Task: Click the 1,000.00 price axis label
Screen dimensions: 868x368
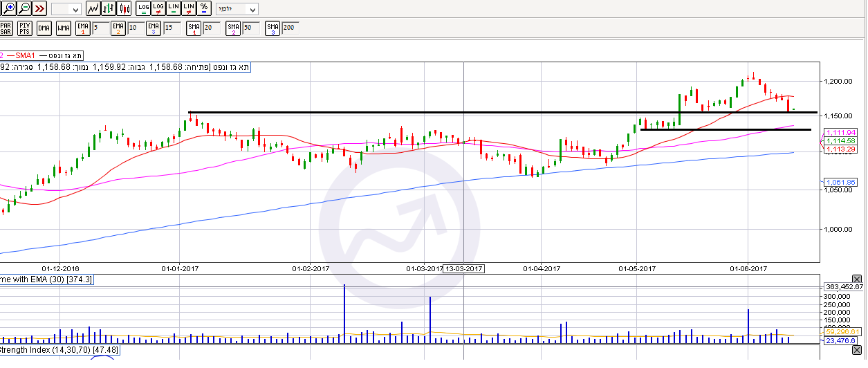Action: point(837,229)
